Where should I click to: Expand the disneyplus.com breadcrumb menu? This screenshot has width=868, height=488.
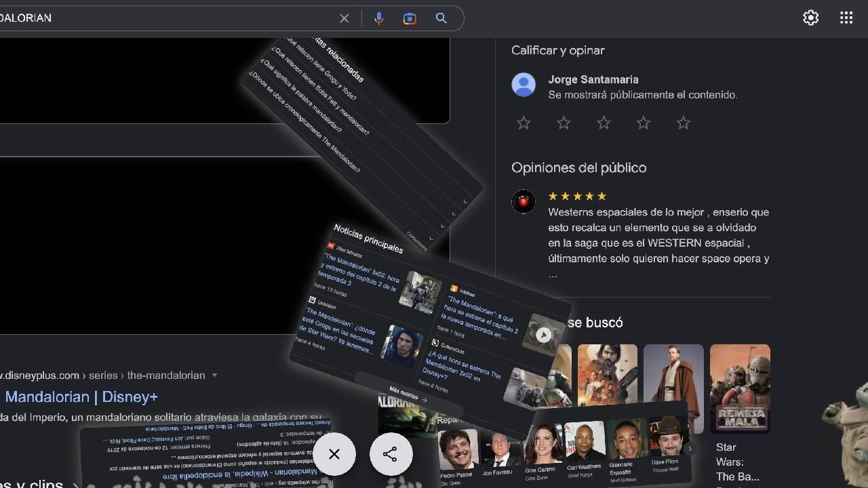(215, 375)
